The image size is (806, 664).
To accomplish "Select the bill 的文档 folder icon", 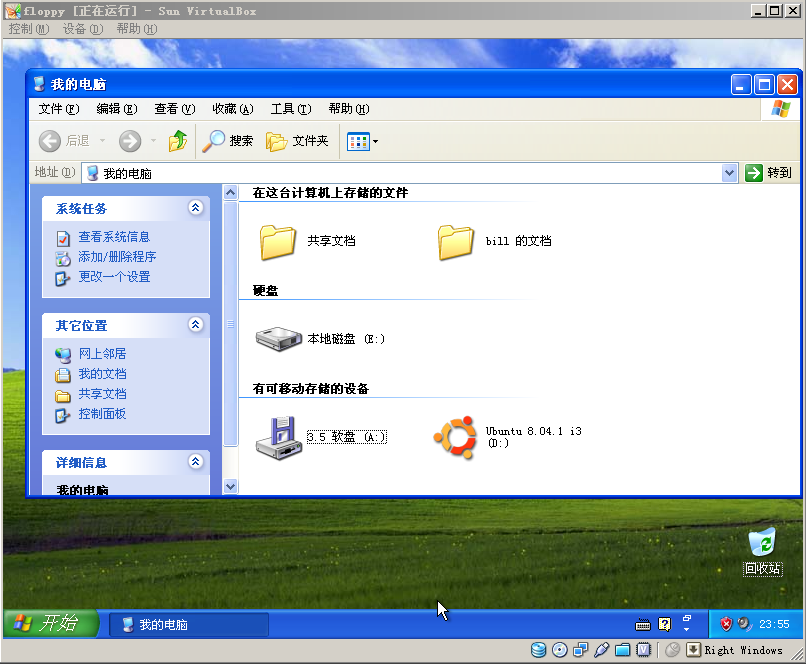I will click(455, 242).
